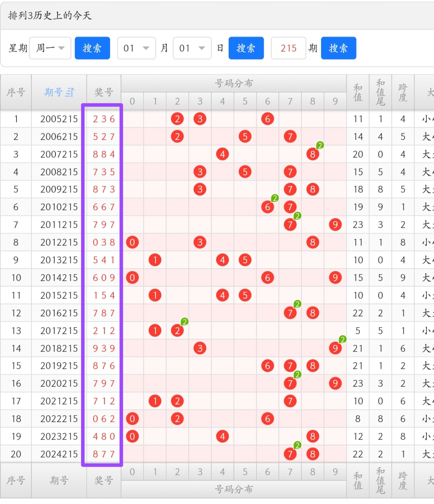Select issue number 2005215
The image size is (434, 504).
click(x=59, y=119)
